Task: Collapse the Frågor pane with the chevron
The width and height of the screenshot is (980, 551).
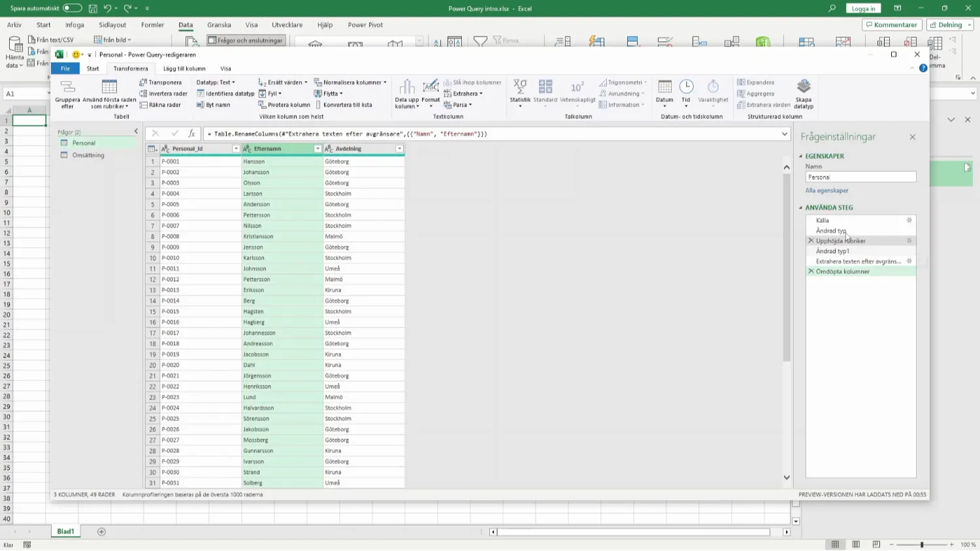Action: click(136, 132)
